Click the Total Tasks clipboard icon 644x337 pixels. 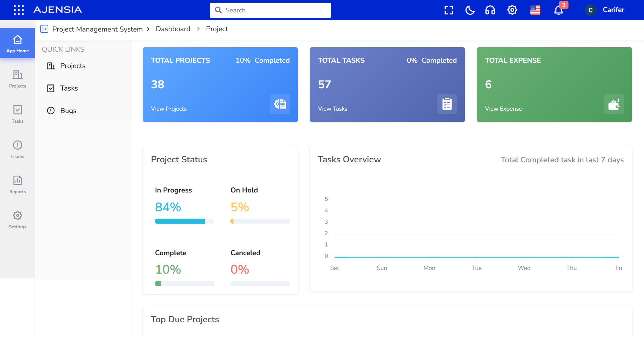coord(447,104)
